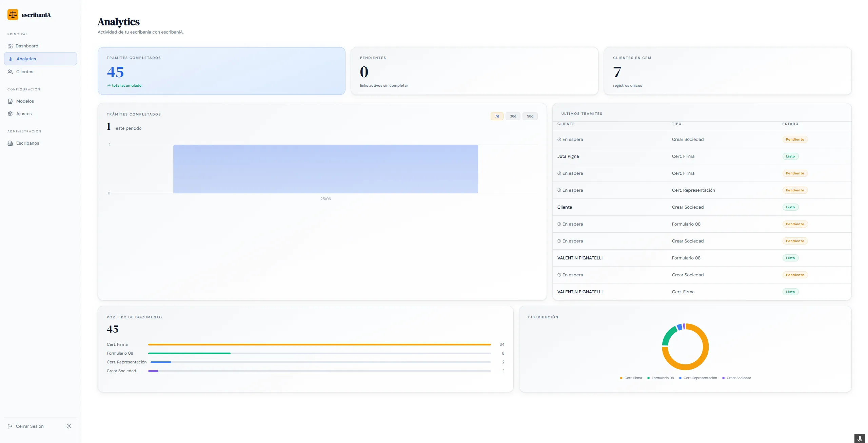Click the Clientes en CRM 7 card
The width and height of the screenshot is (868, 443).
point(728,71)
